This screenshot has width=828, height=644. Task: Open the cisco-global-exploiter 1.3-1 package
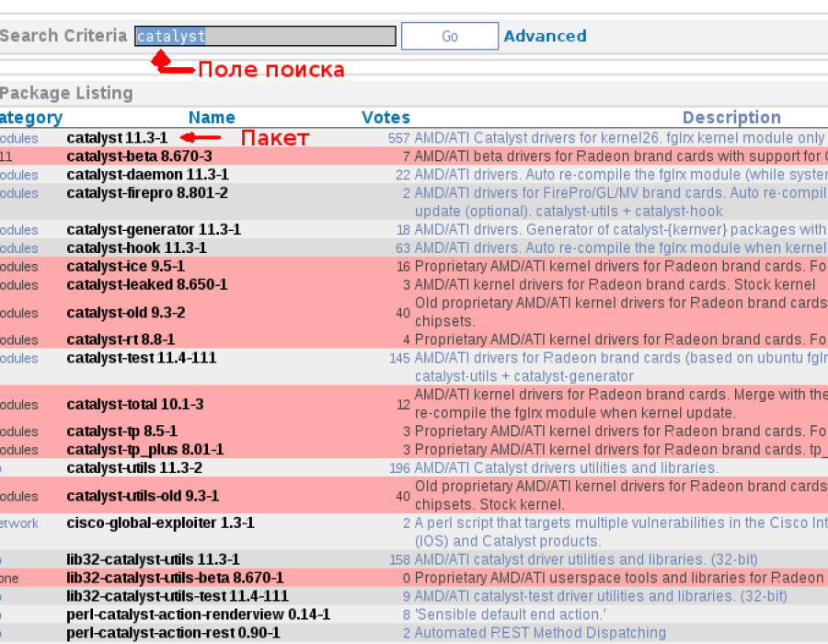point(160,523)
